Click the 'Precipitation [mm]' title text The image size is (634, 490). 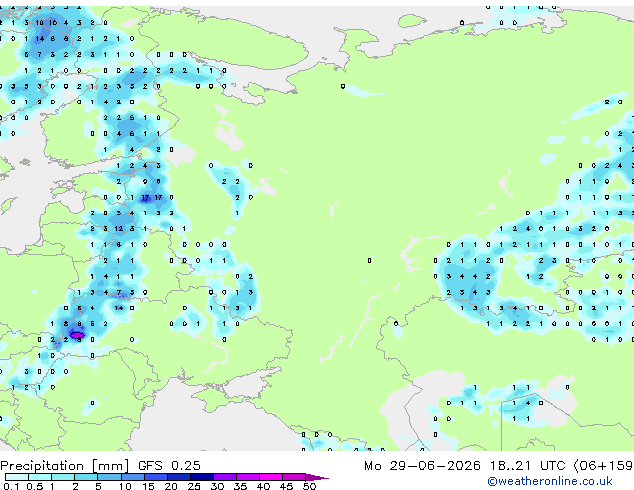(65, 466)
